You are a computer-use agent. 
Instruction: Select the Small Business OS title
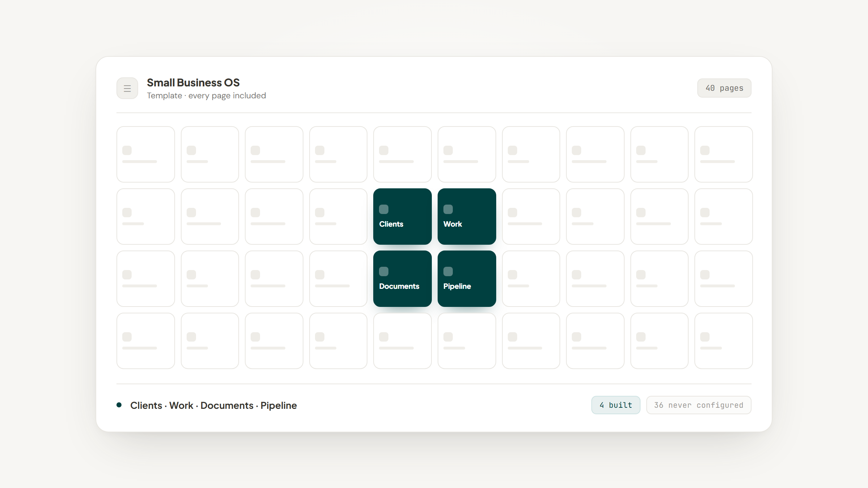point(193,83)
